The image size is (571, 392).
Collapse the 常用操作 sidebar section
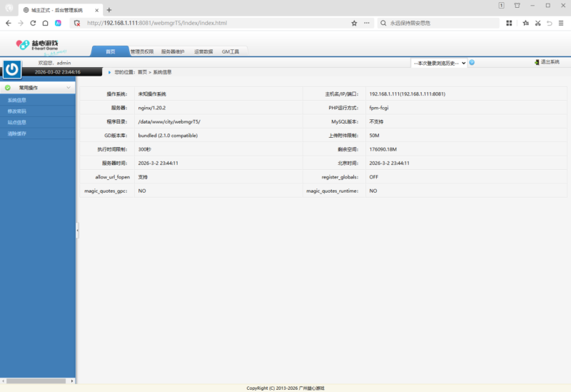point(68,88)
